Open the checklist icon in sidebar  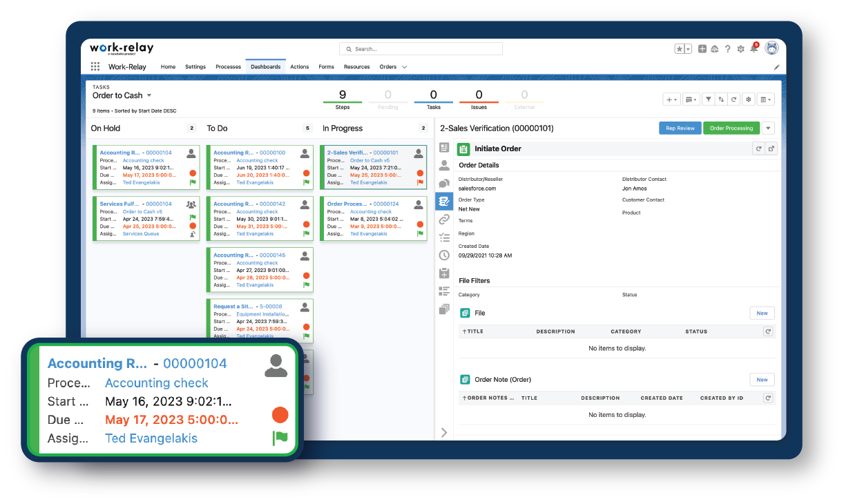pyautogui.click(x=444, y=238)
